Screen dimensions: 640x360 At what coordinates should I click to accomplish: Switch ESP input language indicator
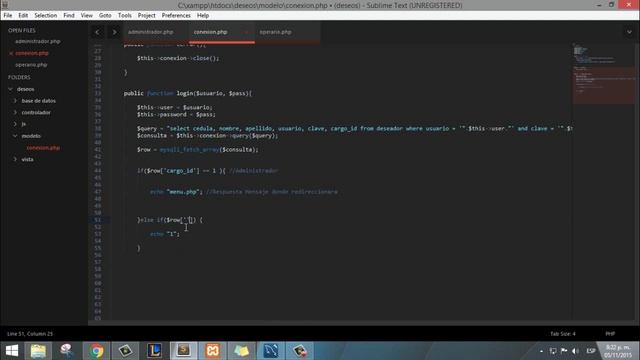(591, 351)
